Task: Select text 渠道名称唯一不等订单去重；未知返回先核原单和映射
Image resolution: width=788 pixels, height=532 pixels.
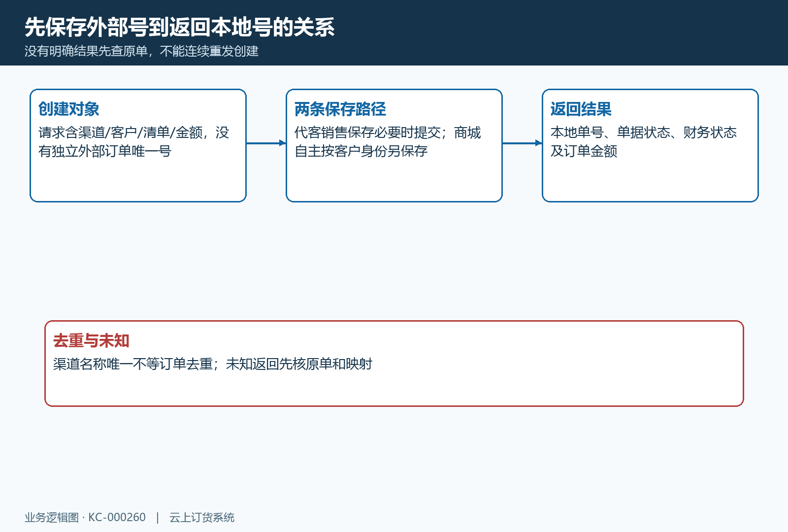Action: [x=213, y=364]
